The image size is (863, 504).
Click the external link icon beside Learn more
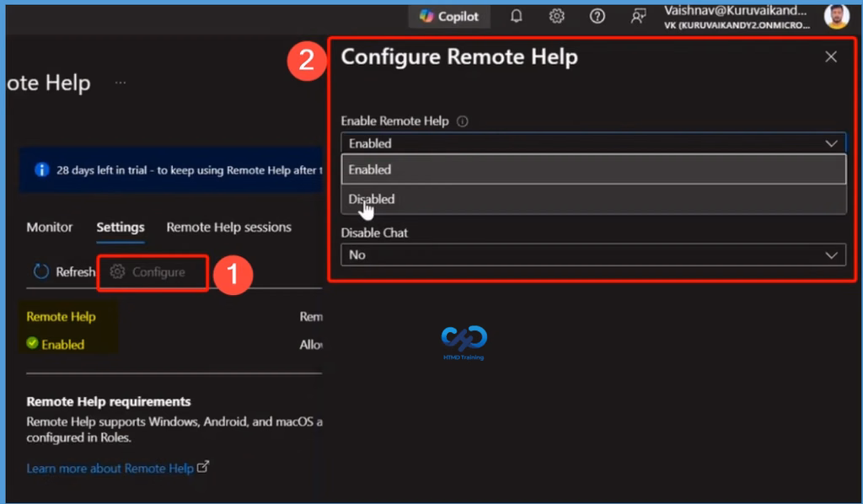point(203,467)
